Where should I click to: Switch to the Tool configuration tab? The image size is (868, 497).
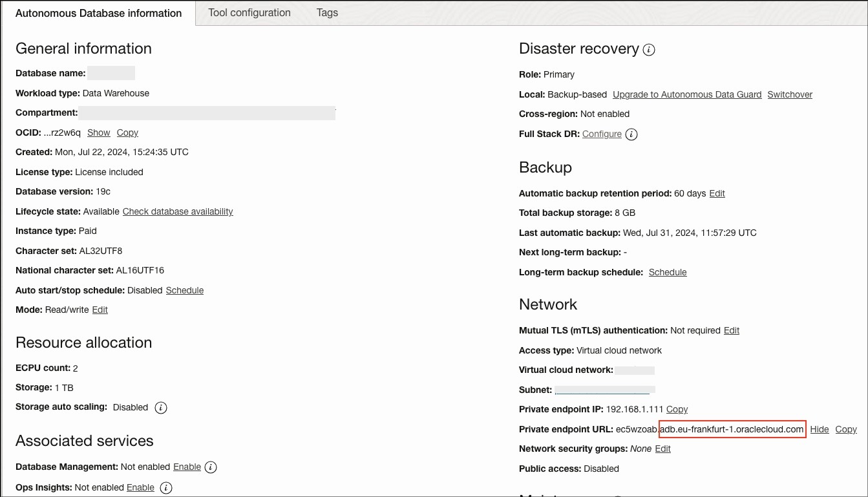(x=249, y=12)
